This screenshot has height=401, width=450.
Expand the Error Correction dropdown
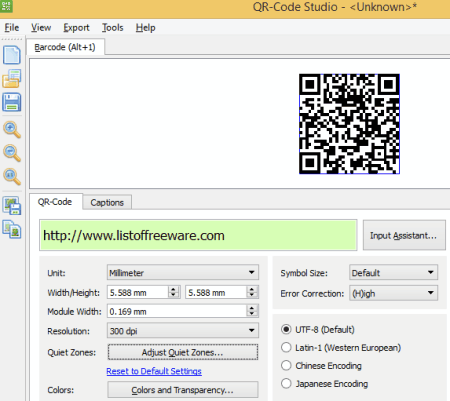393,293
